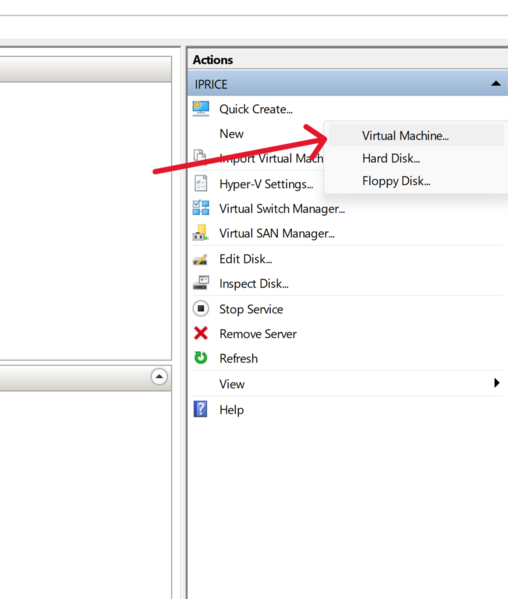The height and width of the screenshot is (599, 508).
Task: Open the New submenu entry
Action: point(231,134)
